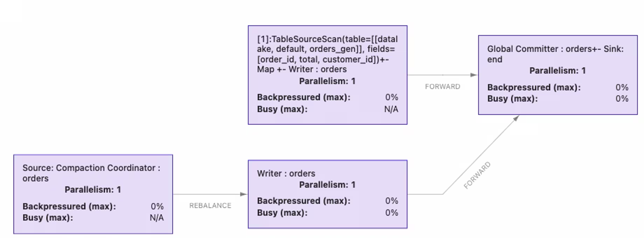Click the diagonal FORWARD edge label
This screenshot has width=644, height=238.
click(477, 175)
